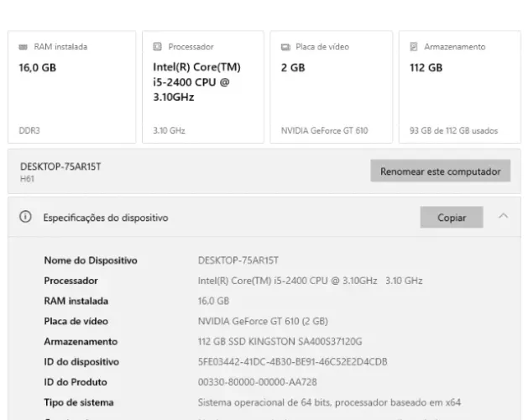Click the Nome do Dispositivo label
528x420 pixels.
[91, 260]
